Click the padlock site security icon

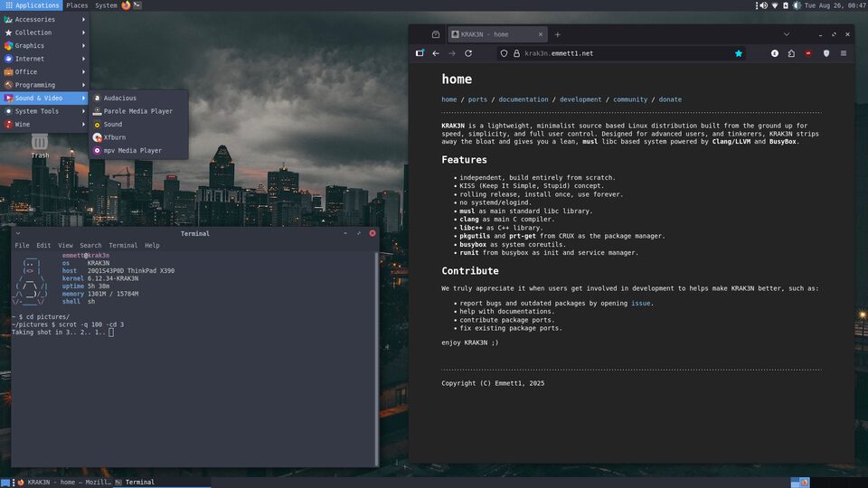click(516, 53)
